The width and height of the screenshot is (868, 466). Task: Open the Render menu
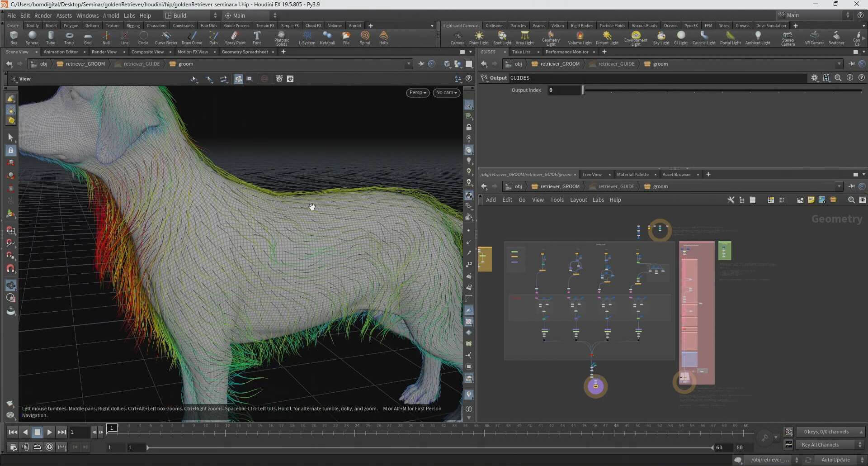pyautogui.click(x=43, y=15)
